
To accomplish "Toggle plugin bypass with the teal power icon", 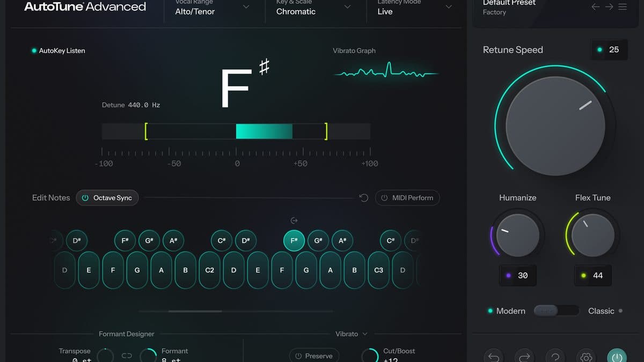I will [617, 357].
